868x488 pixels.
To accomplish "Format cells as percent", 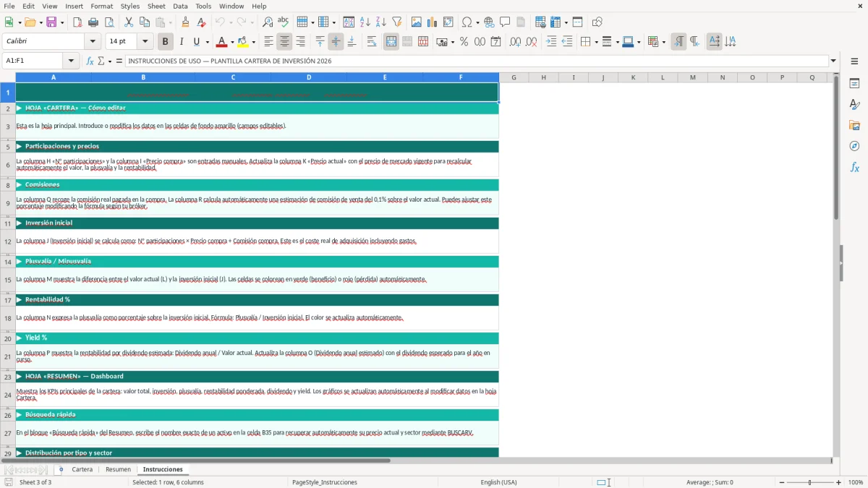I will tap(464, 42).
